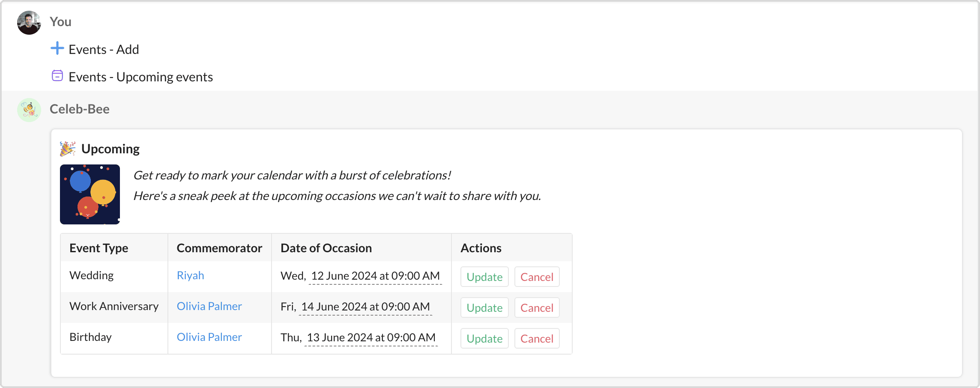
Task: Open Riyah's profile link
Action: pyautogui.click(x=190, y=275)
